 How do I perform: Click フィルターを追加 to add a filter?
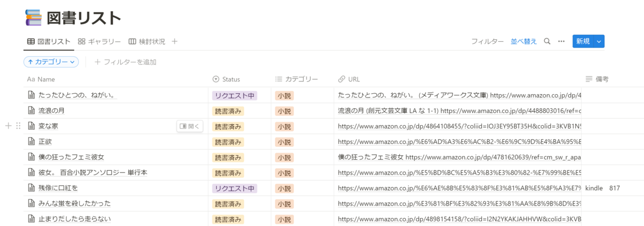coord(126,62)
